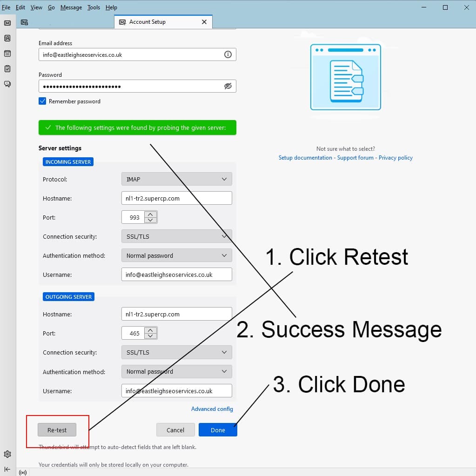Click the blue Done button

coord(218,430)
